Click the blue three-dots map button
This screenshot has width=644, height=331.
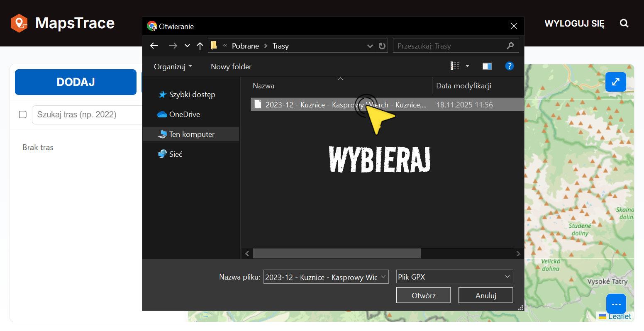coord(616,304)
